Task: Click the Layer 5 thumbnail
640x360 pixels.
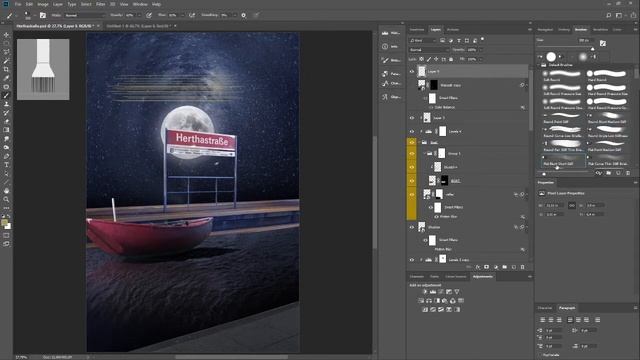Action: 422,71
